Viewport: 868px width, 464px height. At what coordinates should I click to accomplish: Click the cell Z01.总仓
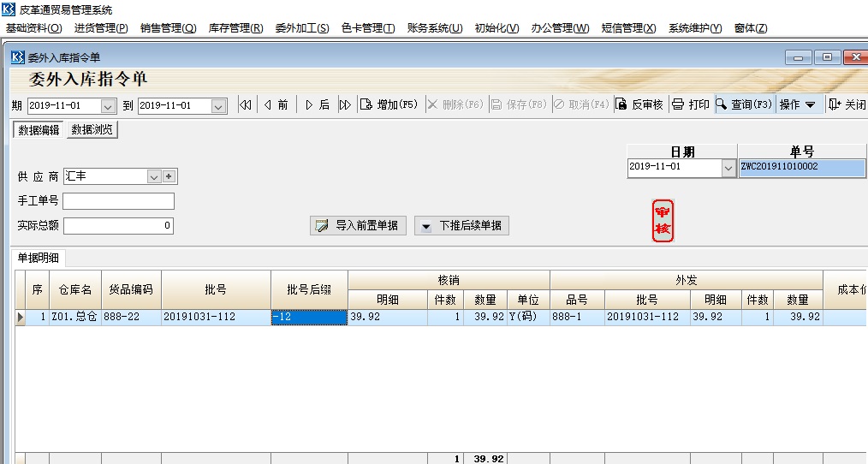[75, 318]
